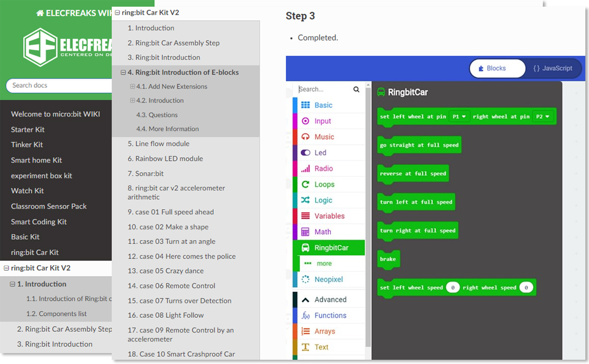Viewport: 589px width, 364px height.
Task: Go to 7. Sonar:bit page
Action: click(146, 174)
